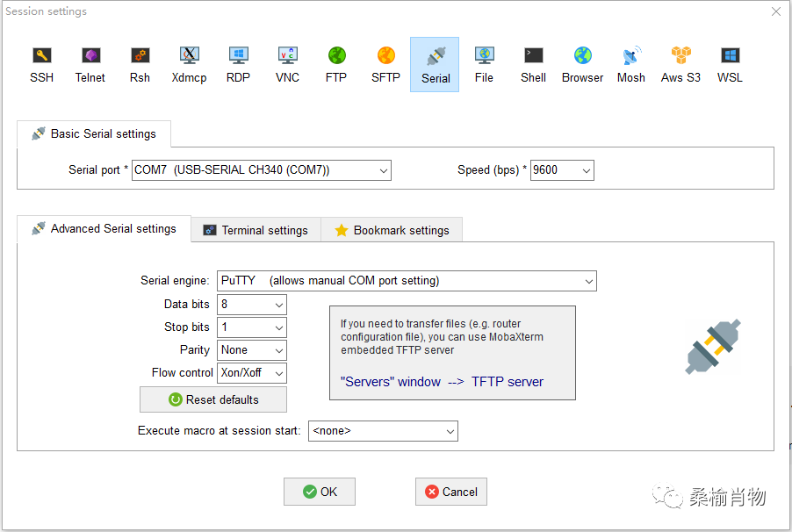Open the Shell session type
The width and height of the screenshot is (792, 532).
(533, 65)
